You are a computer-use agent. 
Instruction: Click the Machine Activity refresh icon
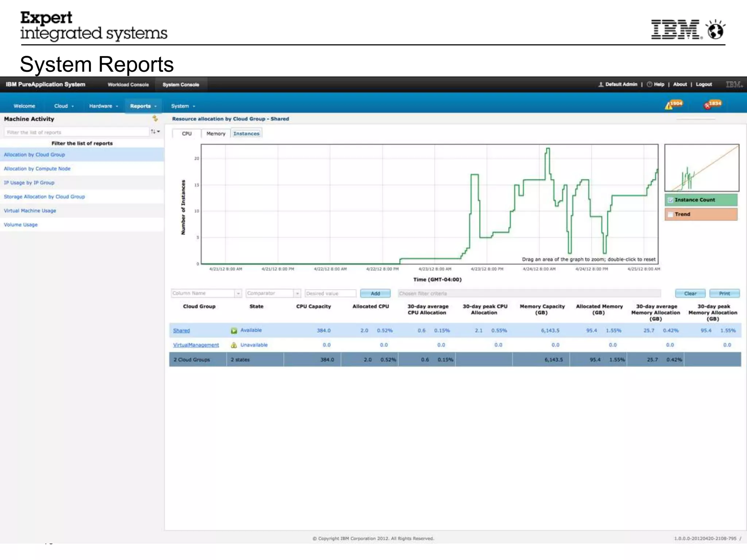click(x=155, y=118)
